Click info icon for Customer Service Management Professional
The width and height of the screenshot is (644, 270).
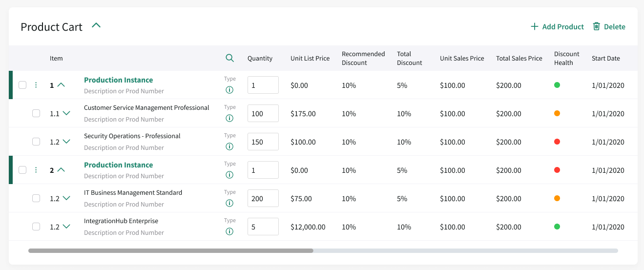[x=229, y=118]
